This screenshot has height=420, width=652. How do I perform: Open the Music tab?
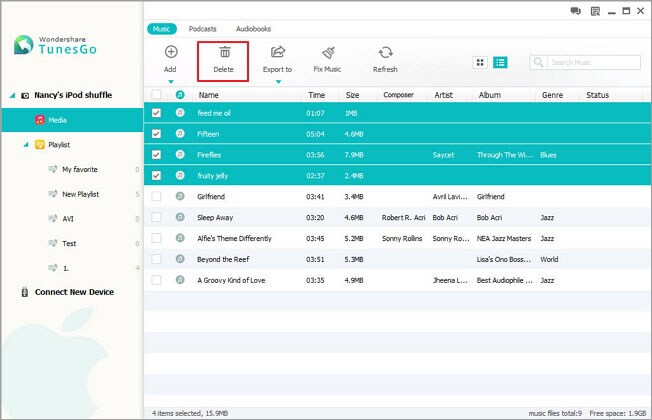point(162,29)
